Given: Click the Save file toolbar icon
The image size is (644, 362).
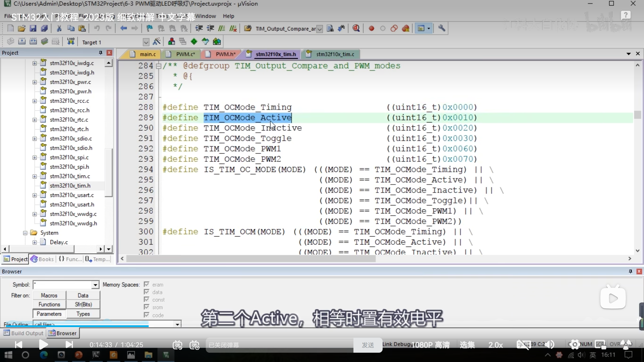Looking at the screenshot, I should coord(33,28).
